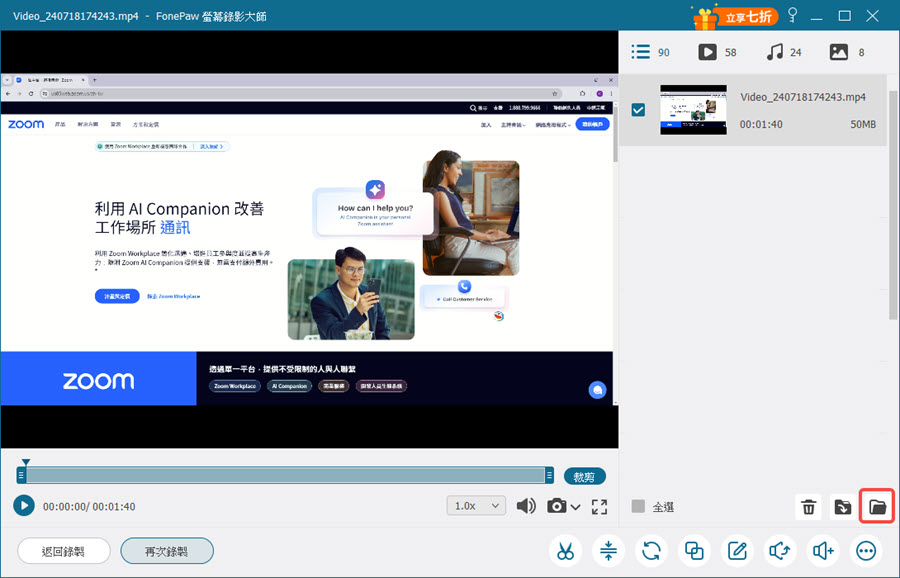Image resolution: width=900 pixels, height=578 pixels.
Task: Enter fullscreen preview mode
Action: [x=599, y=506]
